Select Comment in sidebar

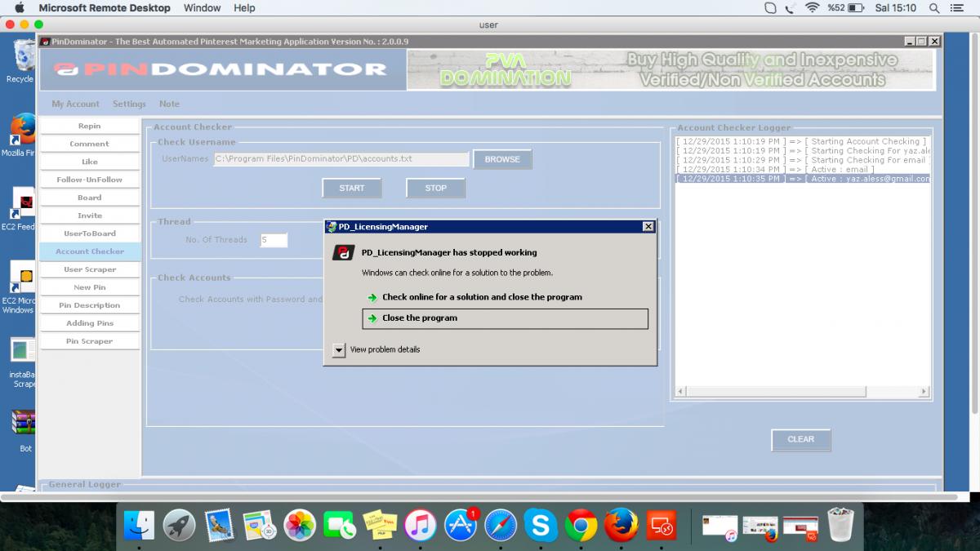(90, 144)
